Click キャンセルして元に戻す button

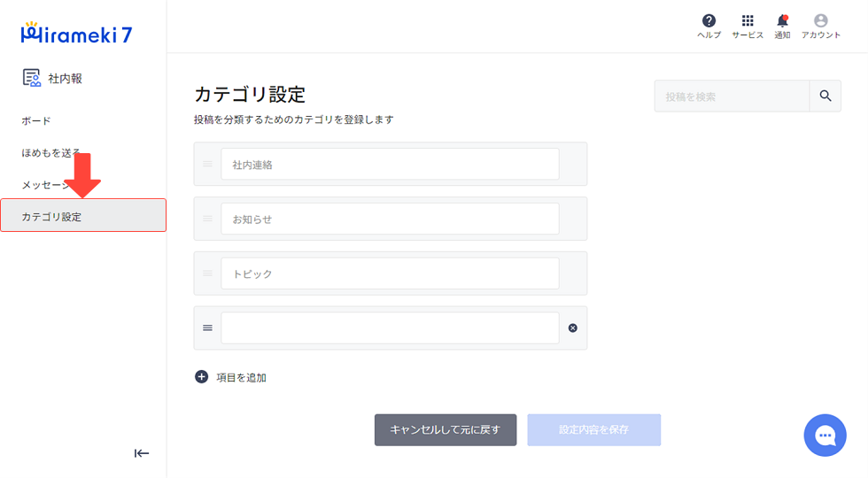pos(445,430)
